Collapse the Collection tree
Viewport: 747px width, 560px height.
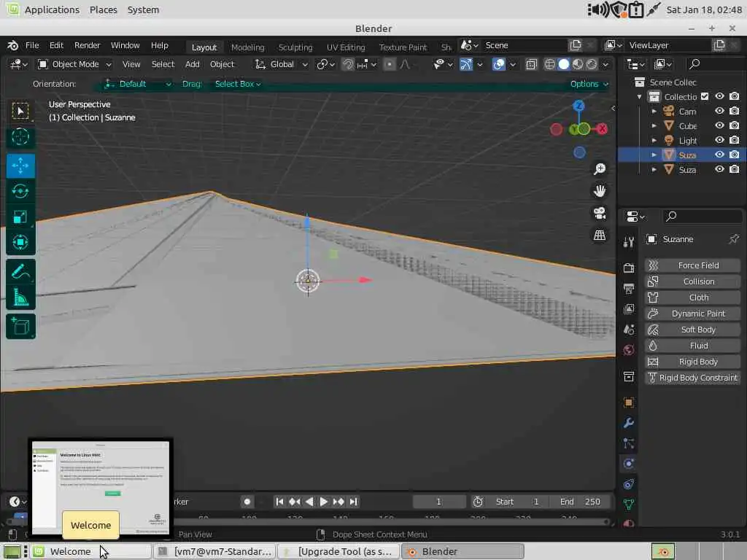click(x=639, y=97)
